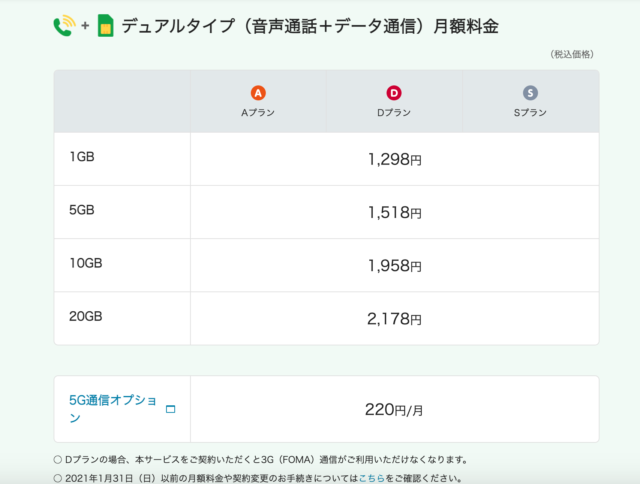Click the 1,298円 price cell
This screenshot has height=484, width=640.
pos(395,159)
